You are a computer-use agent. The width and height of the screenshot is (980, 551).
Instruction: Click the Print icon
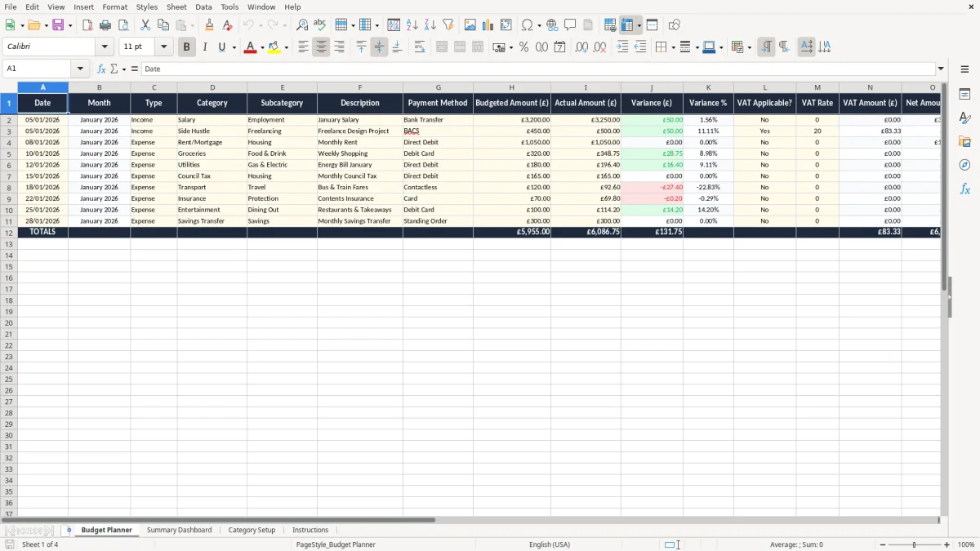[x=105, y=25]
